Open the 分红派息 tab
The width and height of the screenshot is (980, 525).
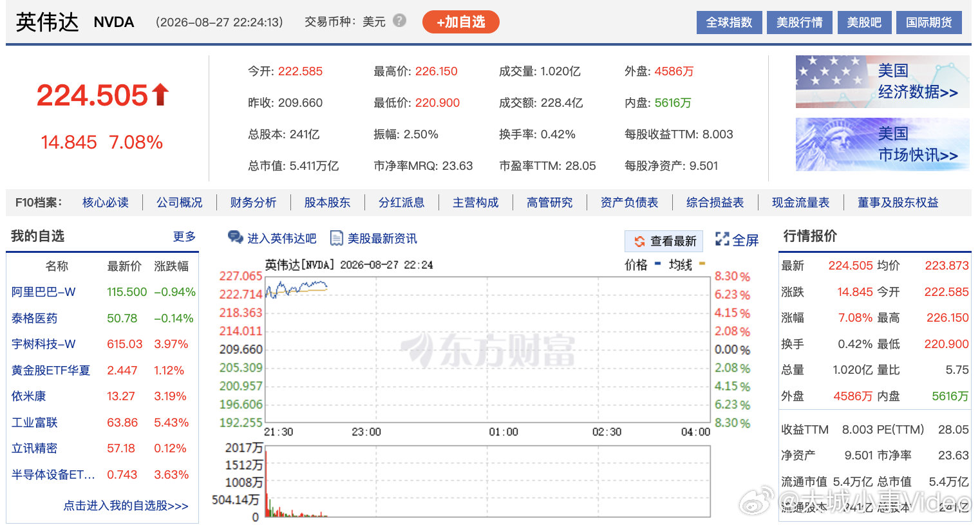402,203
